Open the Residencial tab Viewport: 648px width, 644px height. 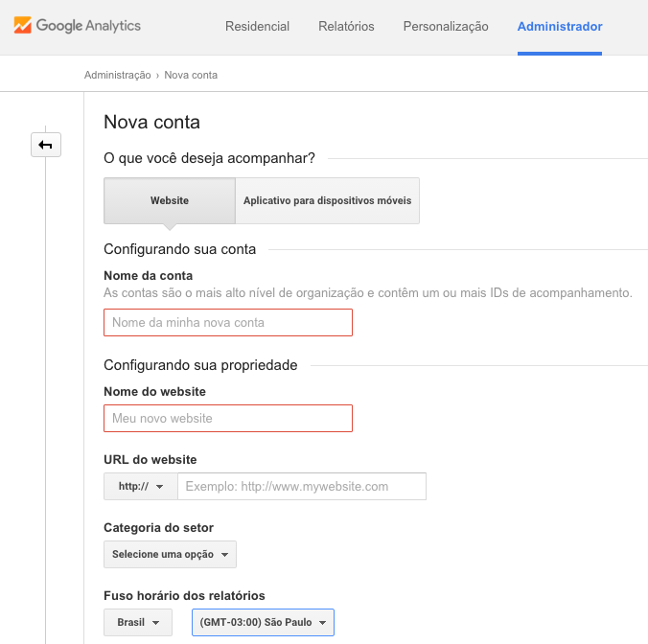click(x=257, y=27)
